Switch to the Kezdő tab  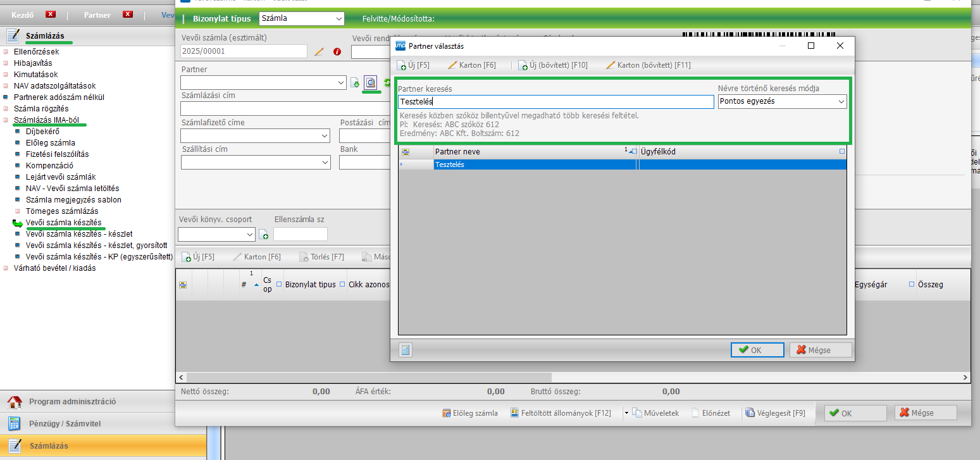pos(23,15)
